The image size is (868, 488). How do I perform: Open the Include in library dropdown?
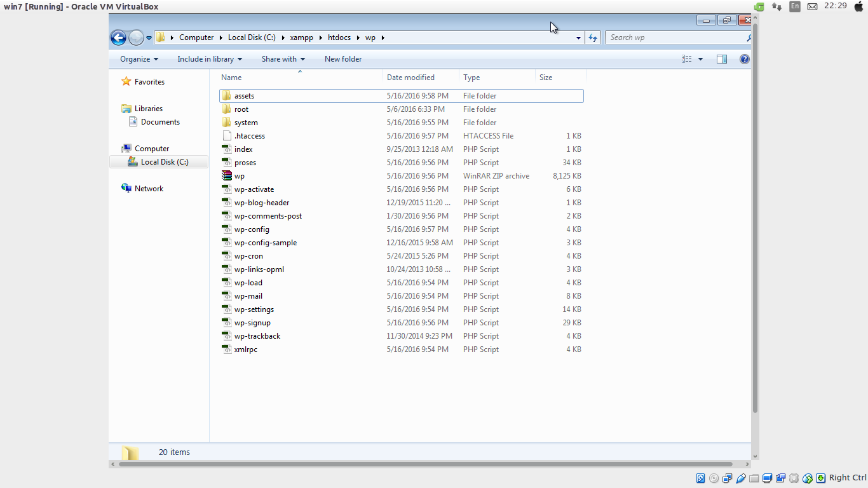tap(210, 59)
